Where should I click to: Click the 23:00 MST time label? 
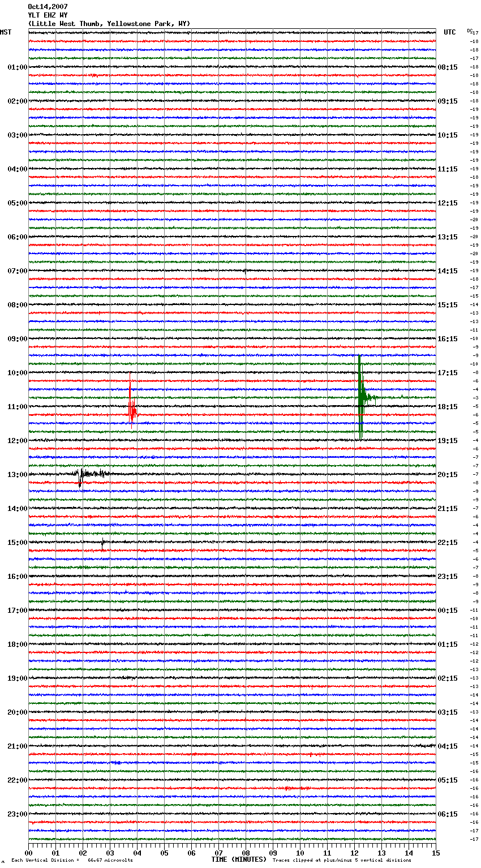(18, 814)
